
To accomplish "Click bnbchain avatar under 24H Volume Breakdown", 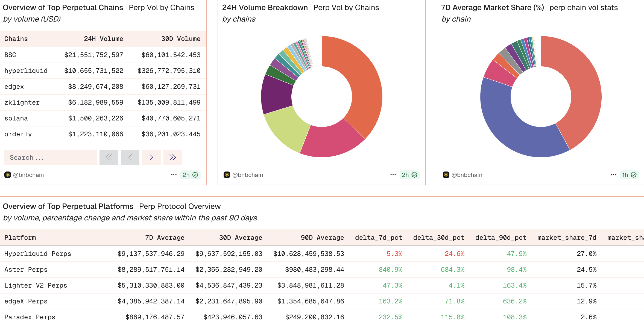I will tap(227, 175).
